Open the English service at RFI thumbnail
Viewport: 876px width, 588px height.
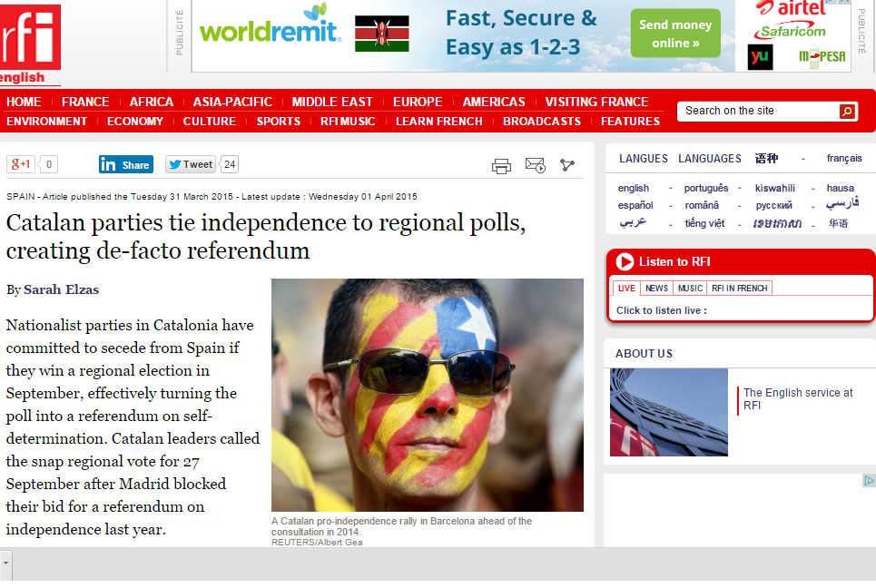point(669,412)
